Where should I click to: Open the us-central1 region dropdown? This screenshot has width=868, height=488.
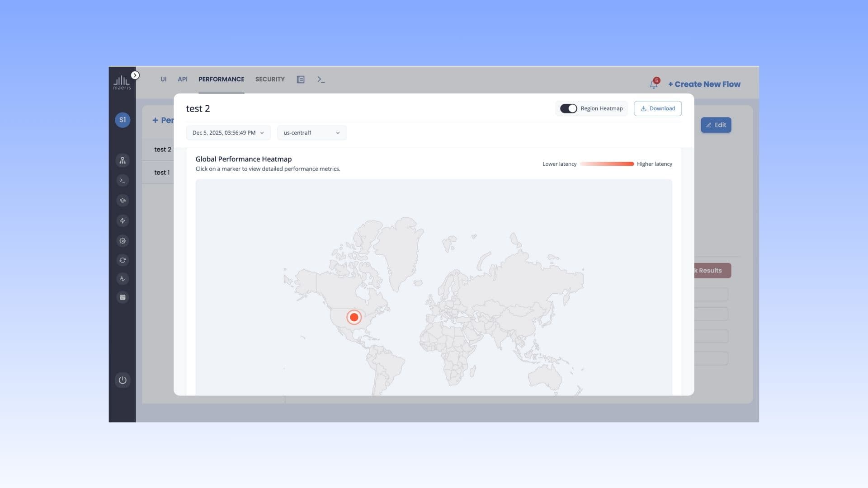tap(312, 133)
